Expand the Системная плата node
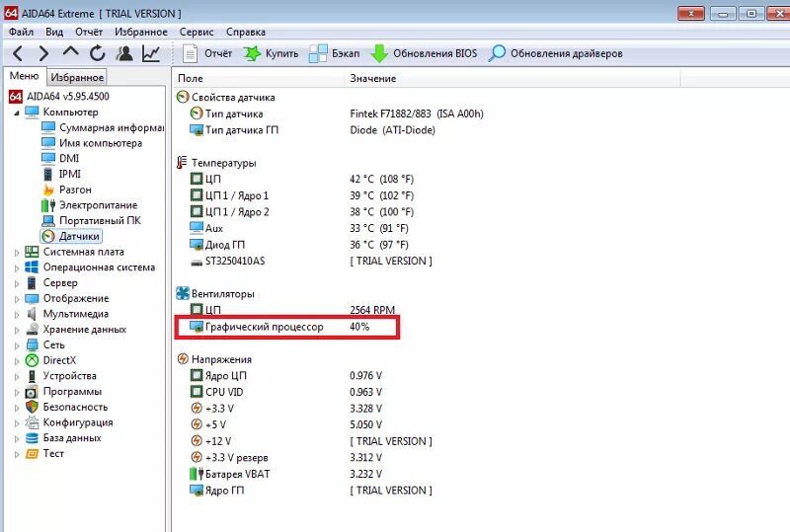 pos(16,253)
